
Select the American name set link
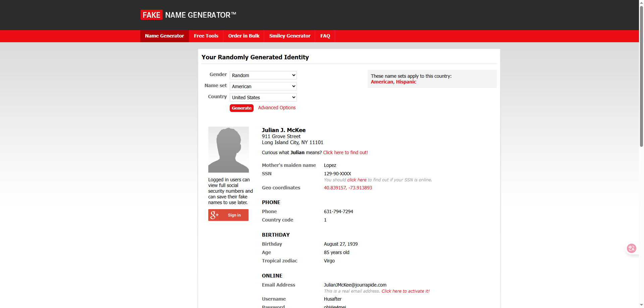pyautogui.click(x=382, y=82)
